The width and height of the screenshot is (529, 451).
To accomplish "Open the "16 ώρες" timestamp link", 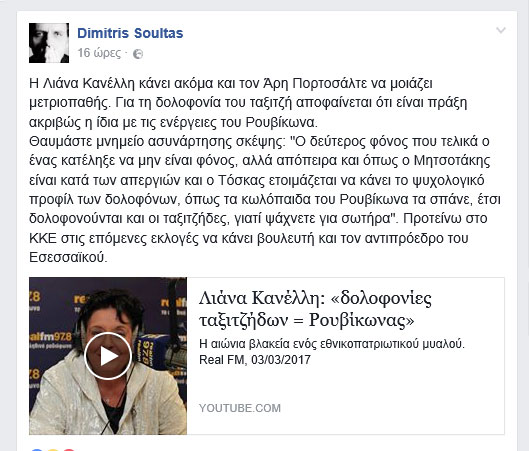I will (x=99, y=53).
